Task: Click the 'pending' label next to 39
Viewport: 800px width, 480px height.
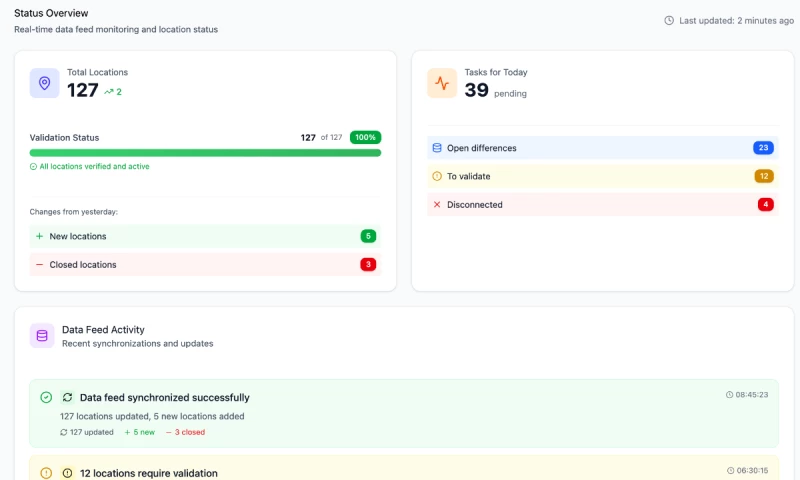Action: tap(510, 93)
